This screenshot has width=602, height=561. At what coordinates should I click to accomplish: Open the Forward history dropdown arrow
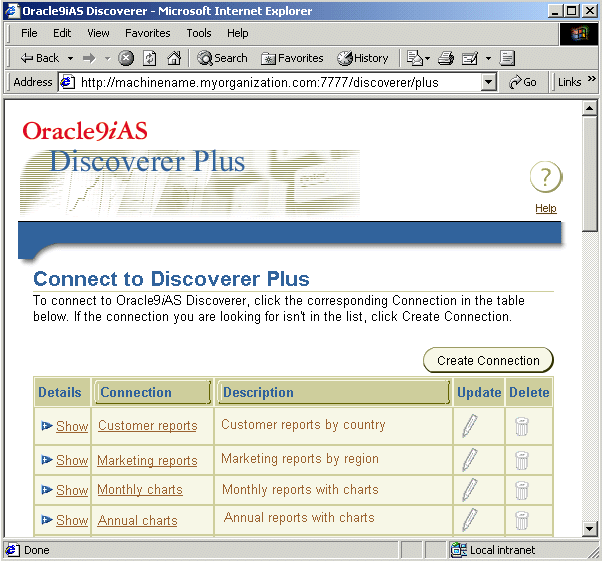[x=108, y=58]
